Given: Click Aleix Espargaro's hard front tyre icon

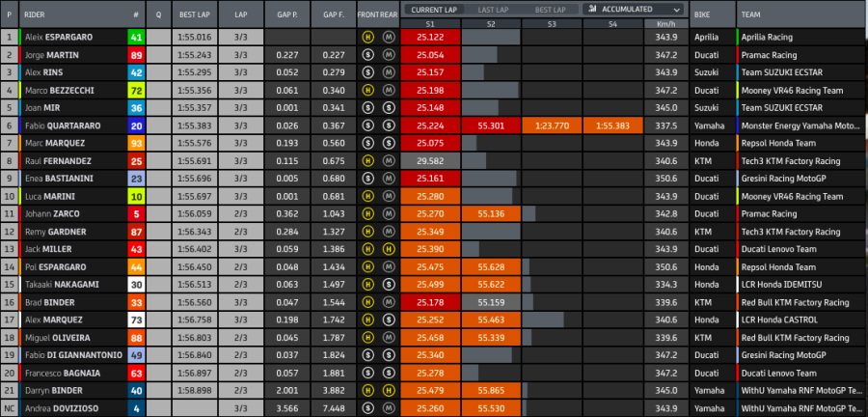Looking at the screenshot, I should click(367, 37).
